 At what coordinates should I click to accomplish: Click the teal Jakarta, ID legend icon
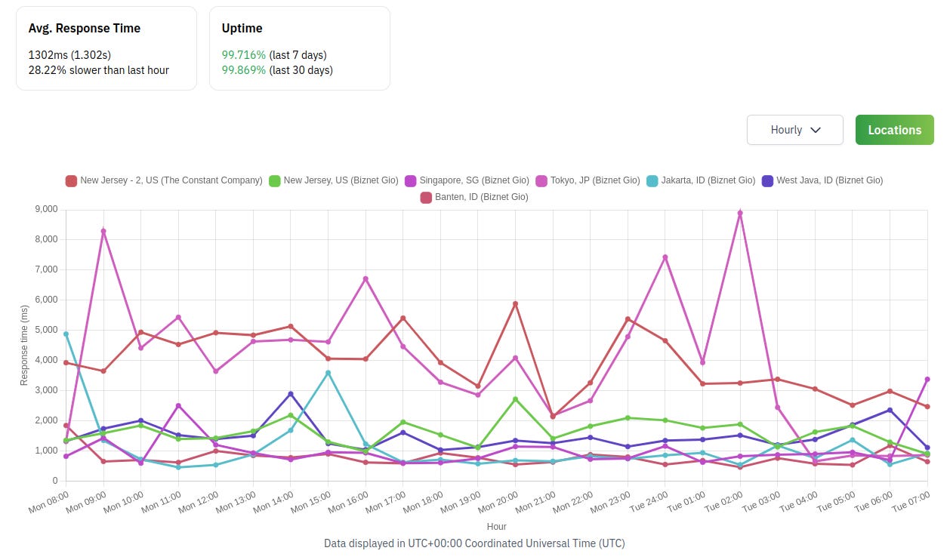[654, 180]
